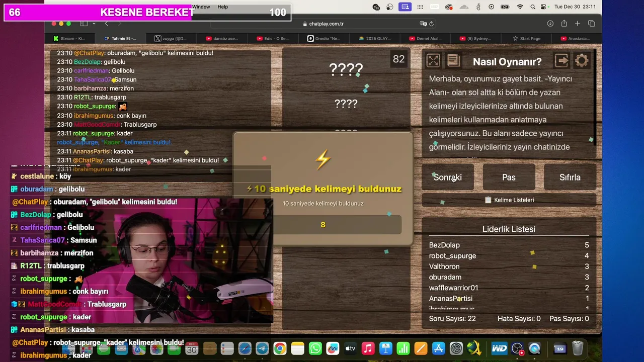Open the Help menu
The image size is (644, 362).
click(222, 7)
